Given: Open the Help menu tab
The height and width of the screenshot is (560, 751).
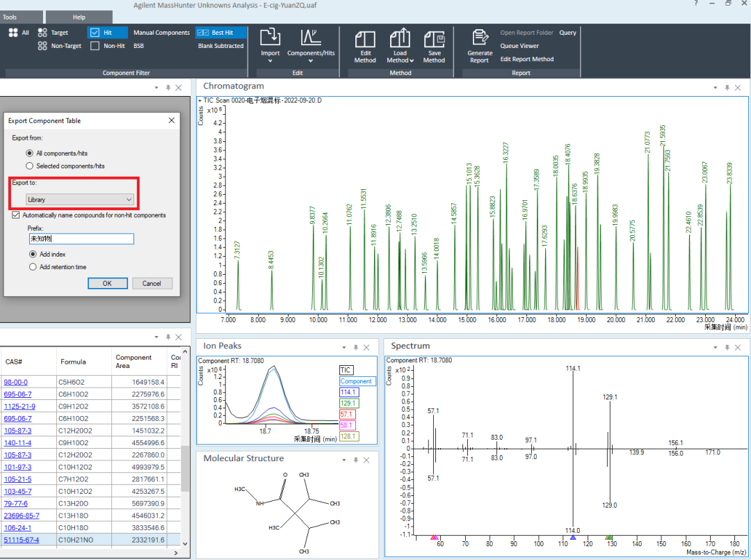Looking at the screenshot, I should click(x=79, y=17).
